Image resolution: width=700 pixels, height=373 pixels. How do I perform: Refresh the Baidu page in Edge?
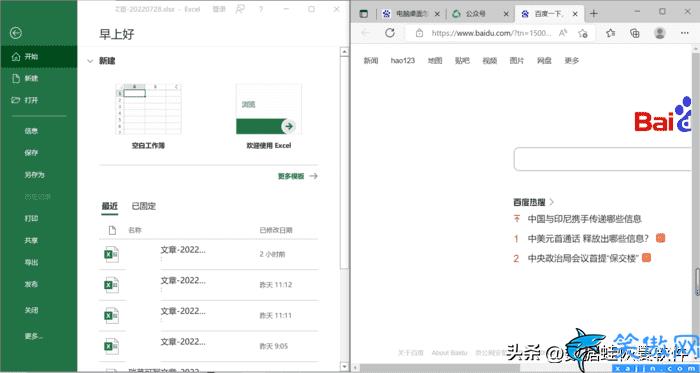click(x=390, y=33)
